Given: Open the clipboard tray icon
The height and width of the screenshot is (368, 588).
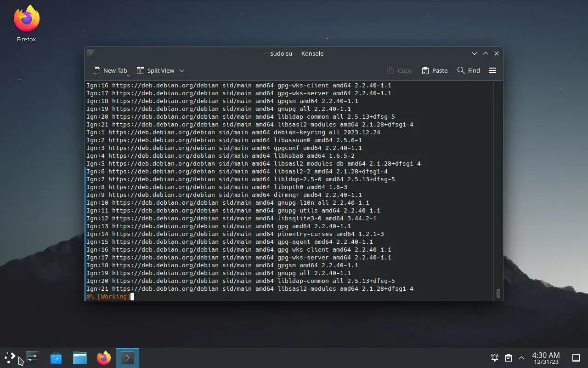Looking at the screenshot, I should (x=508, y=358).
